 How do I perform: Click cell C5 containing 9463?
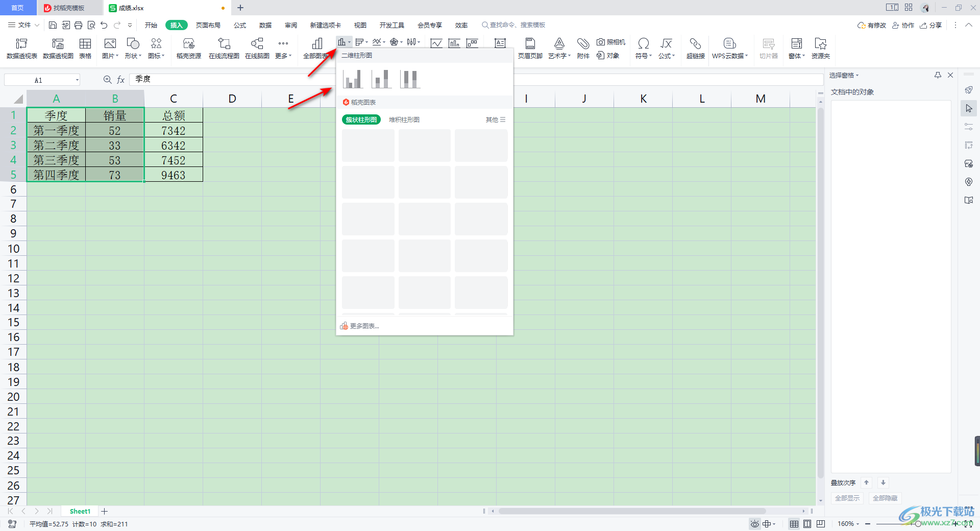pyautogui.click(x=174, y=175)
